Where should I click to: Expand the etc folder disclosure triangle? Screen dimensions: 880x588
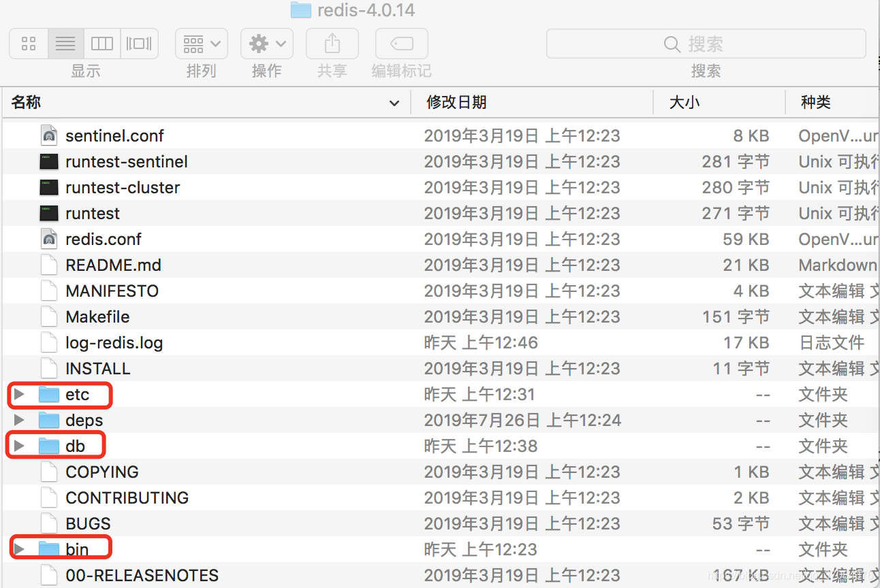click(19, 394)
